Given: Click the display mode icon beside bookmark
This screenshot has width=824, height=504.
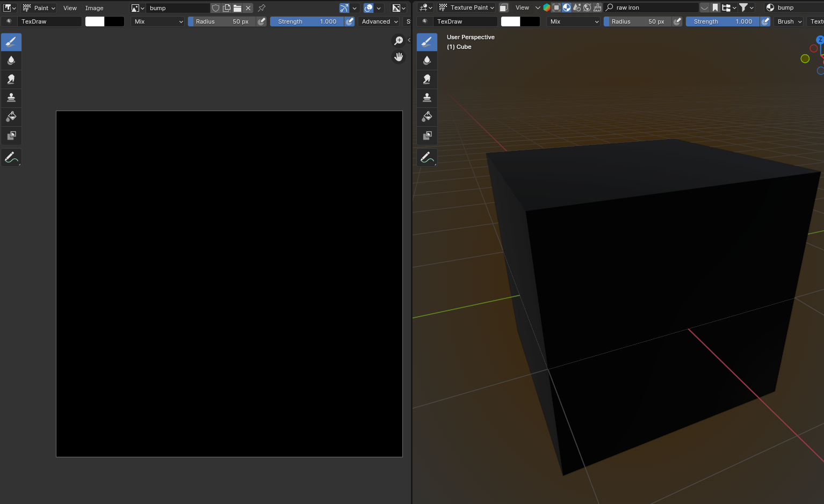Looking at the screenshot, I should pyautogui.click(x=729, y=8).
